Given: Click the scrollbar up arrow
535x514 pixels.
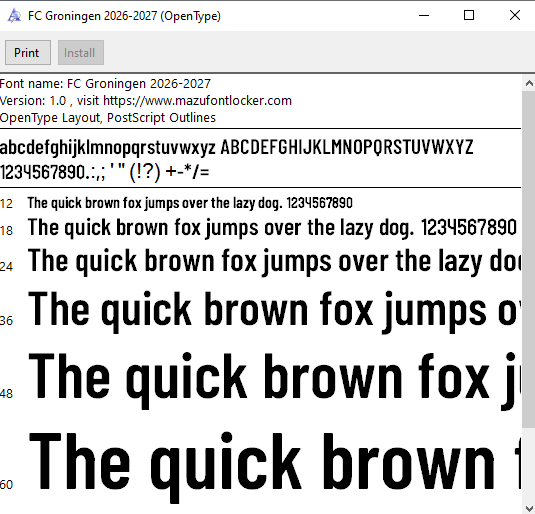Looking at the screenshot, I should point(529,83).
